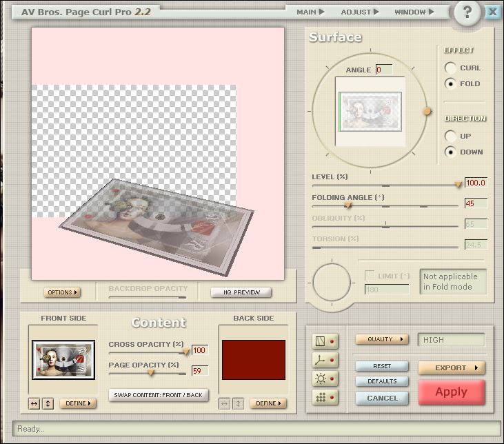Viewport: 504px width, 444px height.
Task: Open the ADJUST menu
Action: (x=360, y=12)
